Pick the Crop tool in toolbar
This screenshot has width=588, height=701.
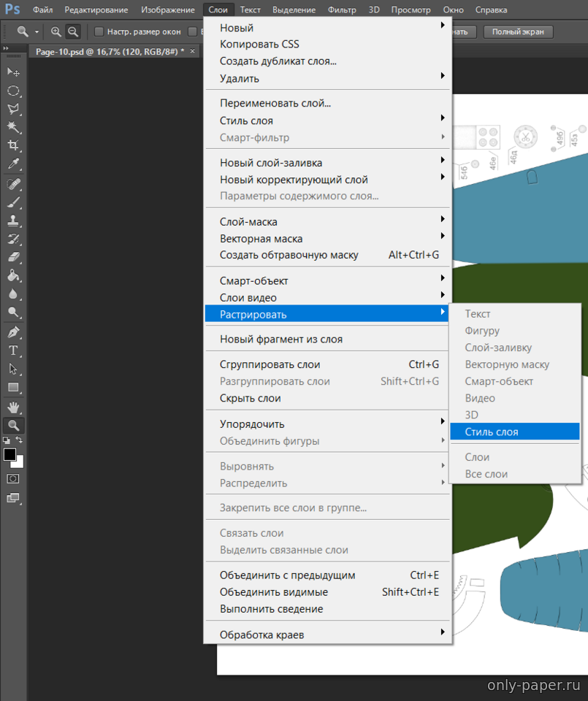click(x=13, y=145)
